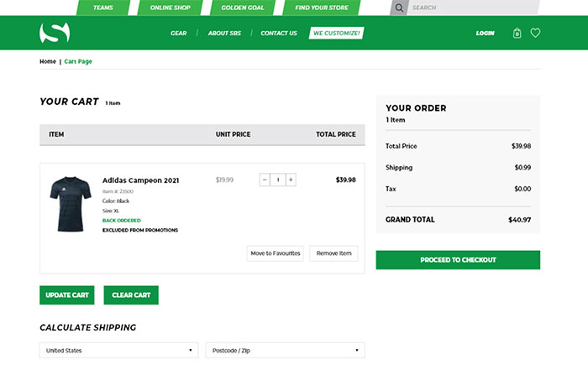588x365 pixels.
Task: Open the Postcode / Zip dropdown
Action: click(x=285, y=351)
